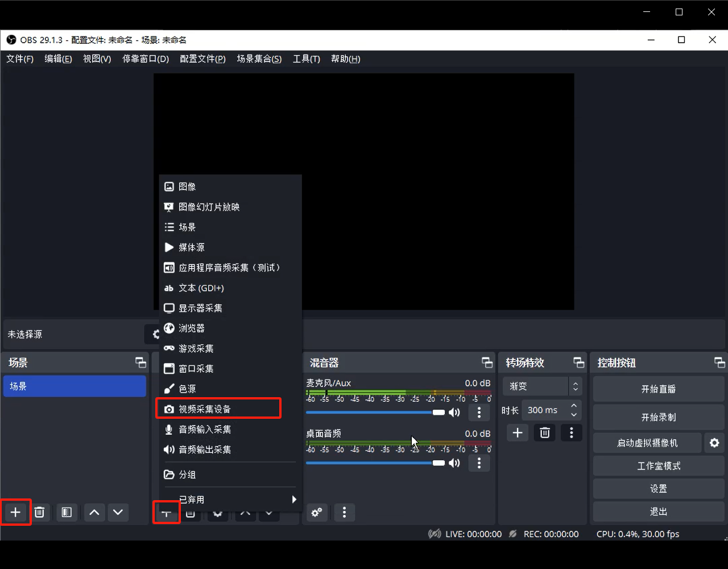Remove transition using trash icon
Viewport: 728px width, 569px height.
click(544, 433)
